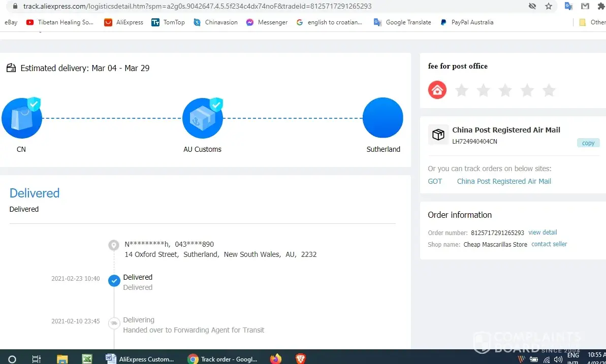606x364 pixels.
Task: Bookmark this page with the star icon
Action: 549,6
